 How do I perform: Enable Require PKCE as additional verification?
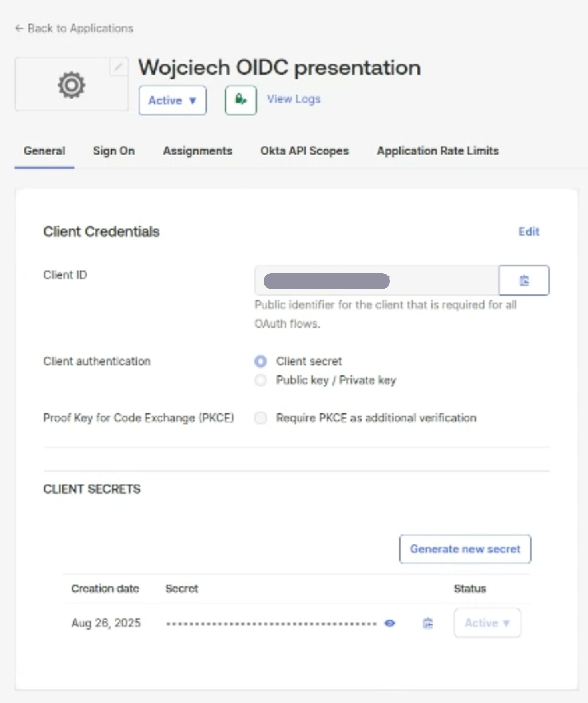pyautogui.click(x=260, y=418)
